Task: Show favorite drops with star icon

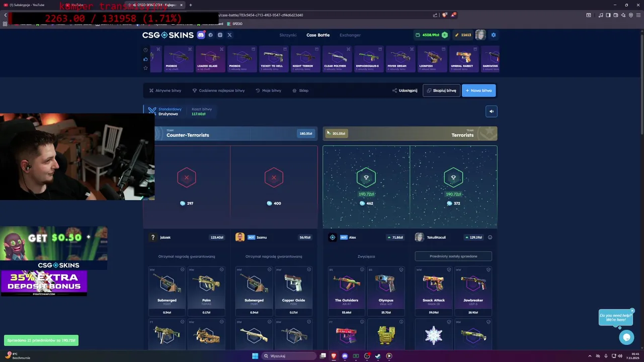Action: click(145, 68)
